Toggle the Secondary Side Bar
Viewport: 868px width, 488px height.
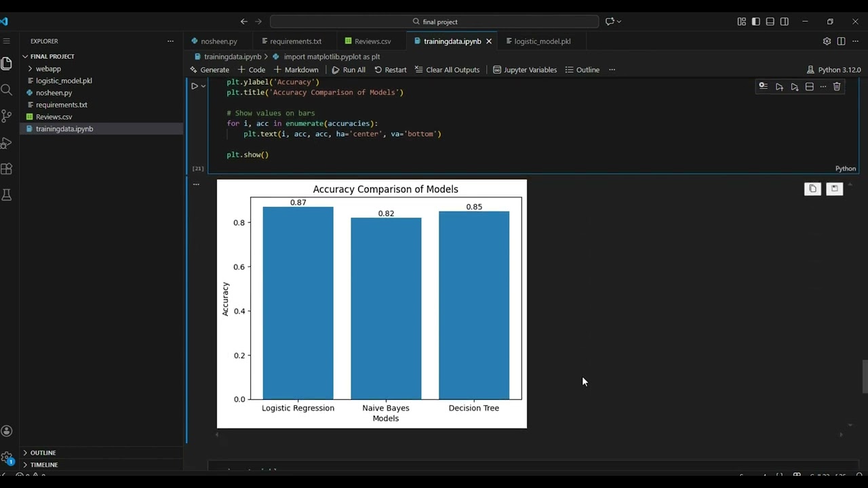785,22
